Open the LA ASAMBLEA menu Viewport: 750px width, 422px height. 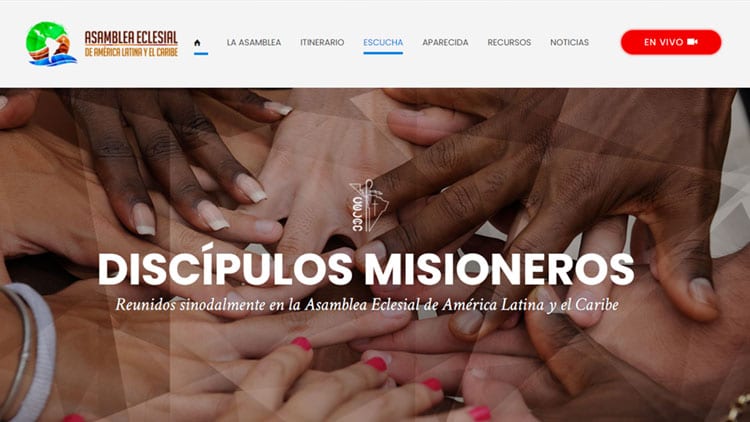(254, 42)
